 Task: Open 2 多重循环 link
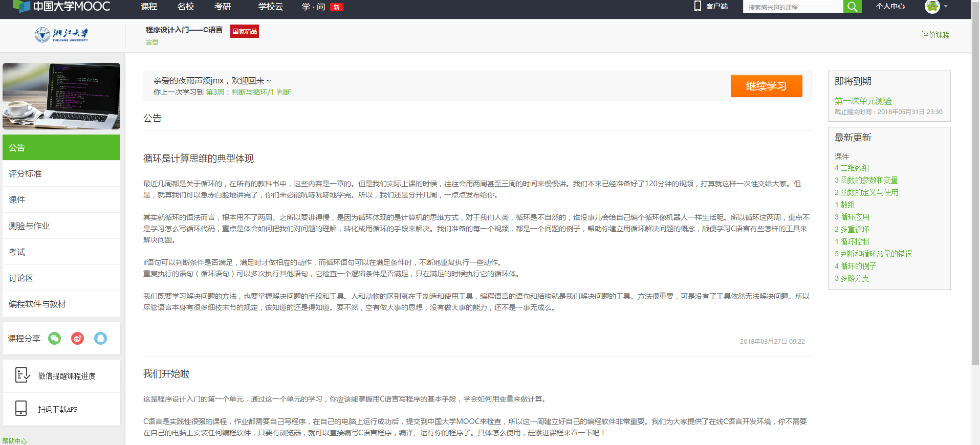[852, 229]
